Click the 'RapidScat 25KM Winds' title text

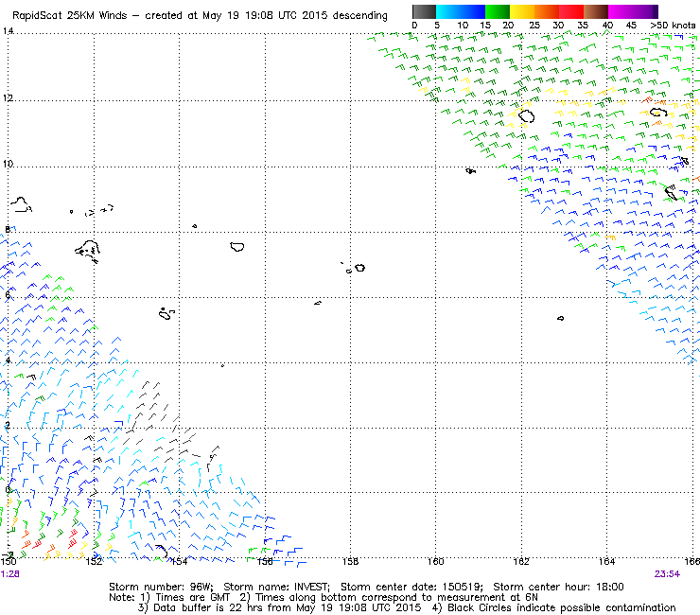tap(69, 16)
